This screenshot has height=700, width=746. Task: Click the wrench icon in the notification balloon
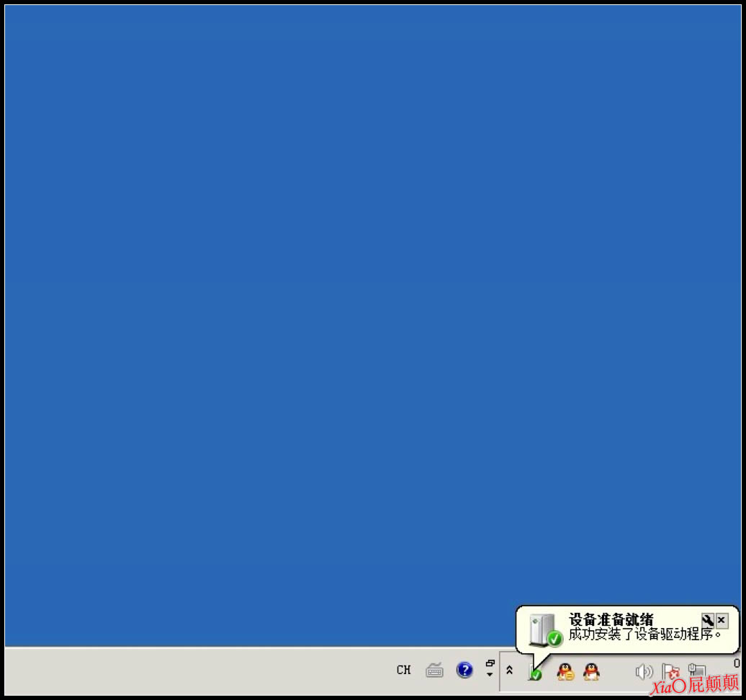(707, 620)
